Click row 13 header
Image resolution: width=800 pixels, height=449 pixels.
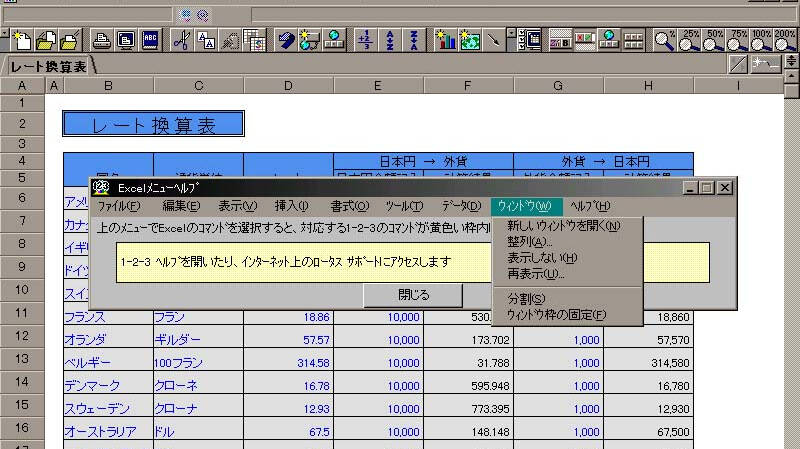coord(22,359)
